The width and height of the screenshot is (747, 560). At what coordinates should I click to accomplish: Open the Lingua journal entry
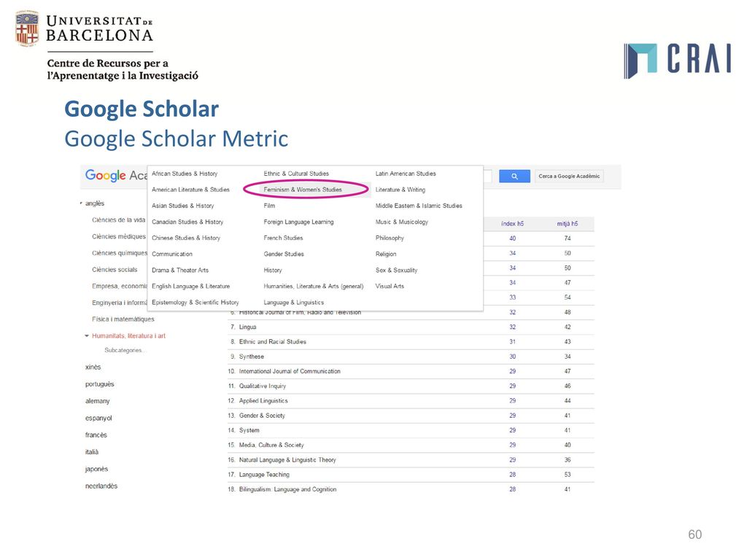coord(247,327)
